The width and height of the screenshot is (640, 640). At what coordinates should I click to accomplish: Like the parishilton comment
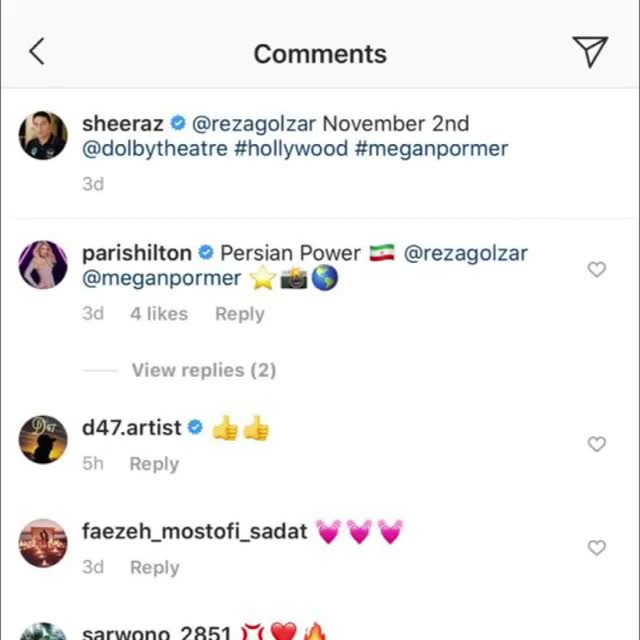coord(597,269)
